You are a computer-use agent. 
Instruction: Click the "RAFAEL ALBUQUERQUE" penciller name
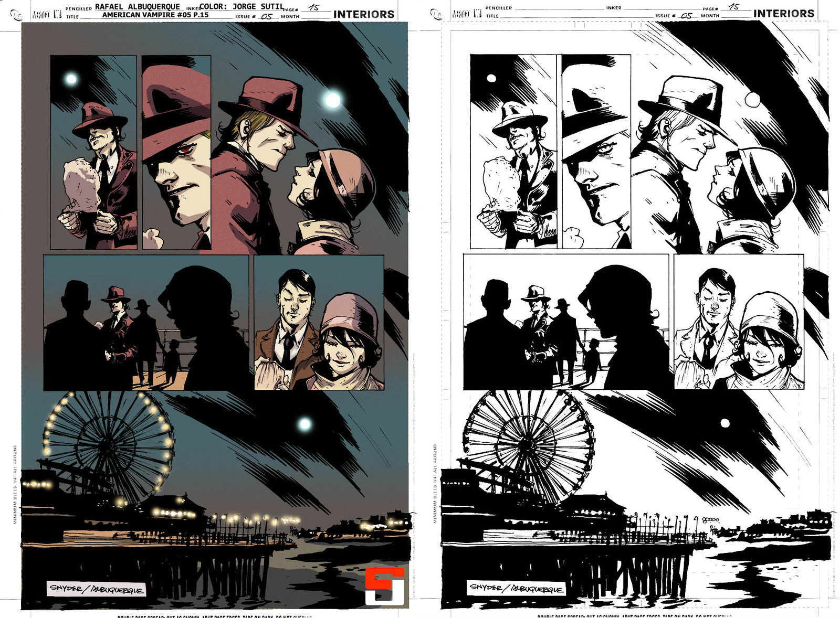(x=137, y=7)
